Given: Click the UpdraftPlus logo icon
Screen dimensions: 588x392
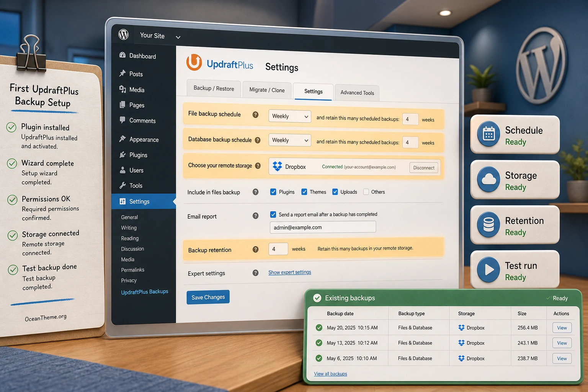Looking at the screenshot, I should click(194, 62).
